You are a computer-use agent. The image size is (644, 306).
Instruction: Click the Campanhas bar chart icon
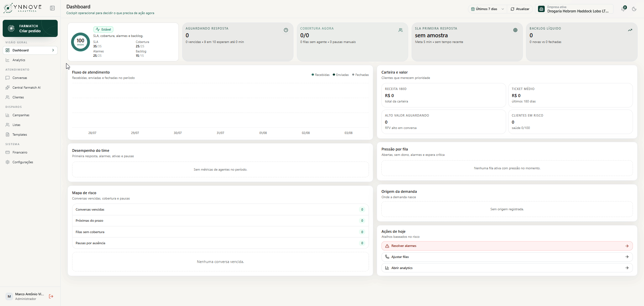(x=7, y=115)
